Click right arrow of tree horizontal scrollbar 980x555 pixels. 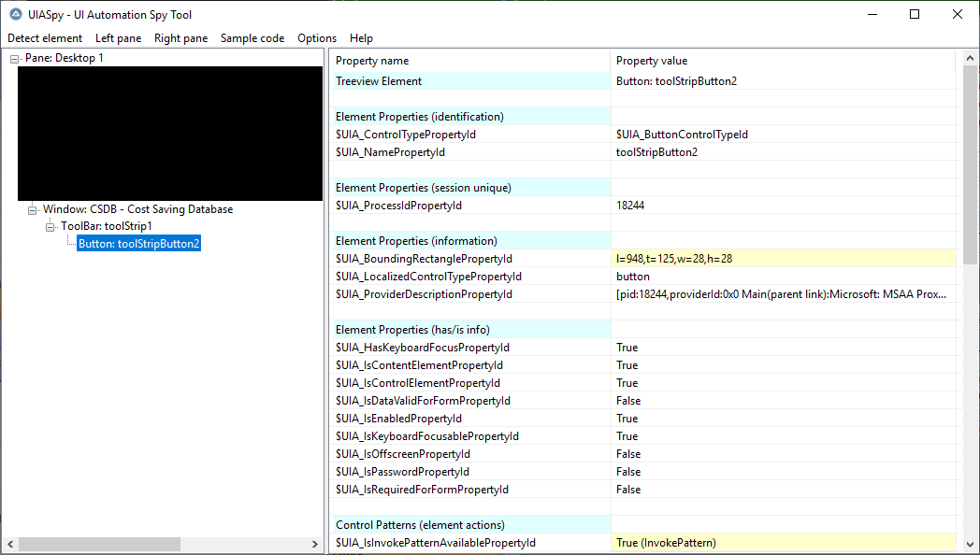point(314,545)
